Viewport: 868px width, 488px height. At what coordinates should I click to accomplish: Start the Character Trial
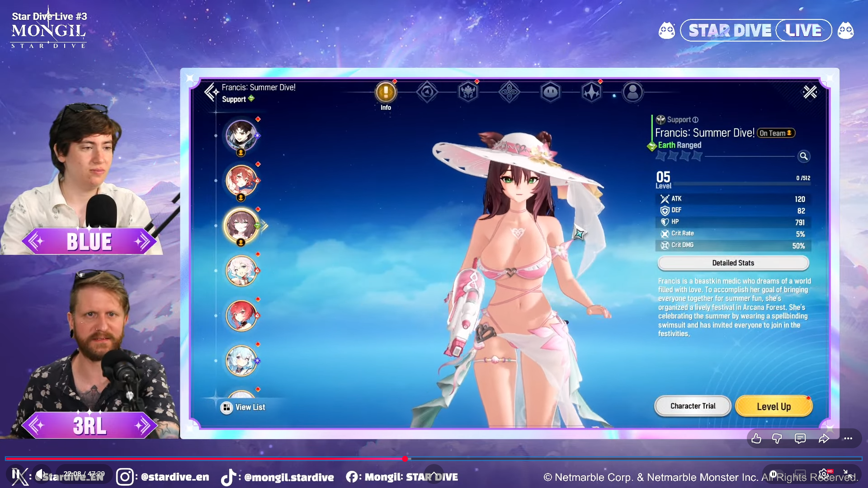(x=693, y=406)
